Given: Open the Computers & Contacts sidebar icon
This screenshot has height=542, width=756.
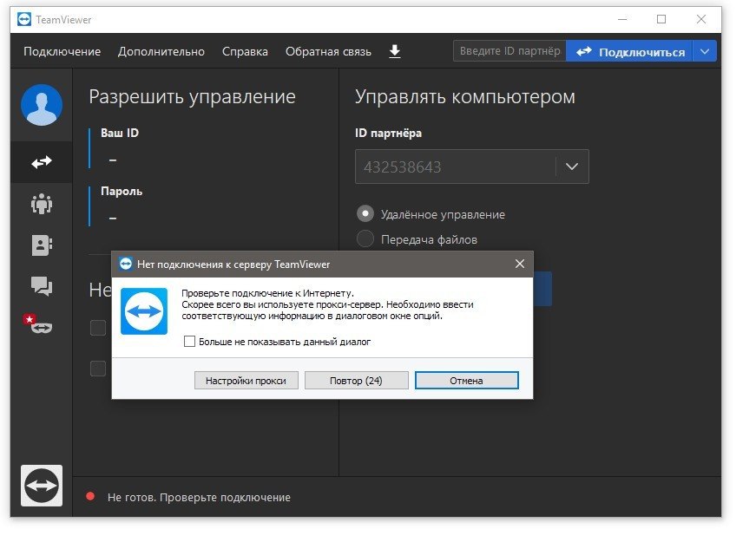Looking at the screenshot, I should pyautogui.click(x=42, y=245).
